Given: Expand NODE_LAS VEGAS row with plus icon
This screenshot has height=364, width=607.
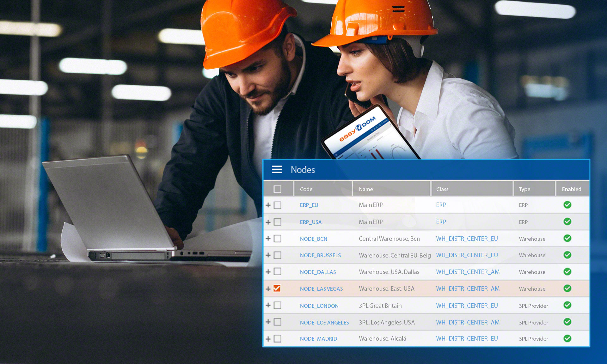Looking at the screenshot, I should point(268,288).
